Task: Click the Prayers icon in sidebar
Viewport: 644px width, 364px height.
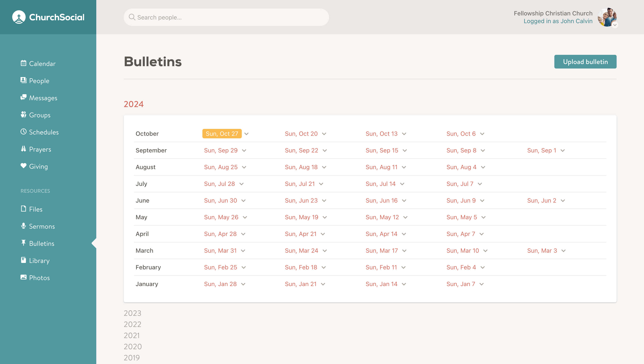Action: point(23,149)
